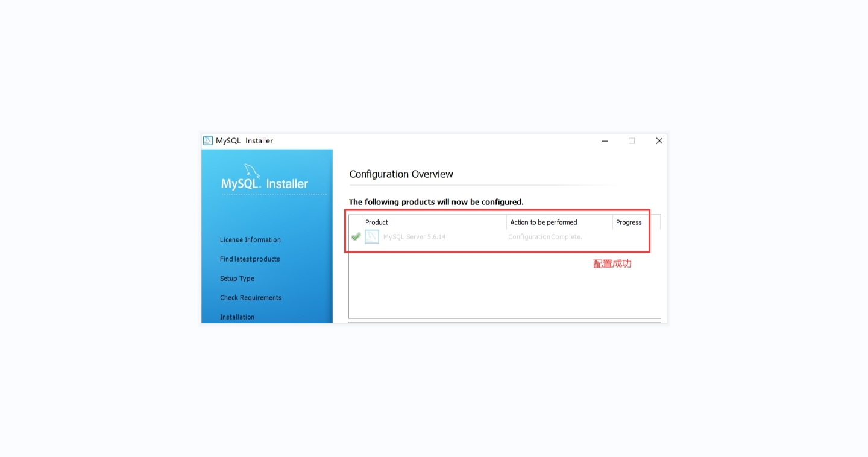Screen dimensions: 868x457
Task: Click the Configuration Overview heading
Action: pyautogui.click(x=401, y=174)
